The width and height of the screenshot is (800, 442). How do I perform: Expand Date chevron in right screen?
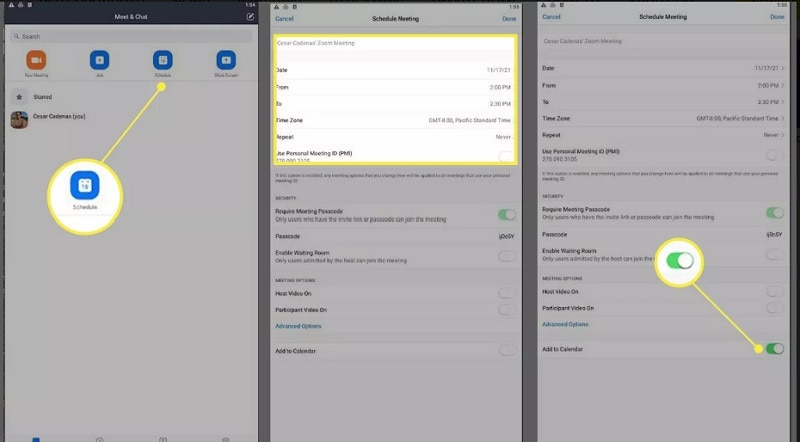coord(783,68)
